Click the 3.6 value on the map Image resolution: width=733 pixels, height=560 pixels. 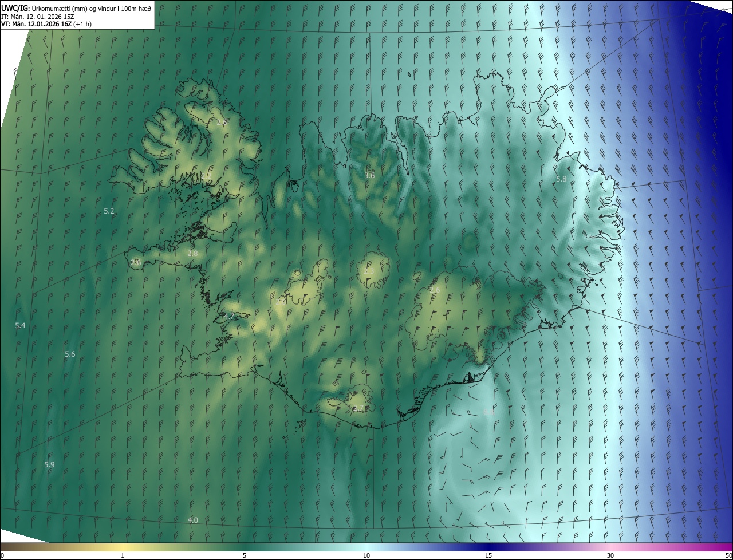click(x=369, y=175)
